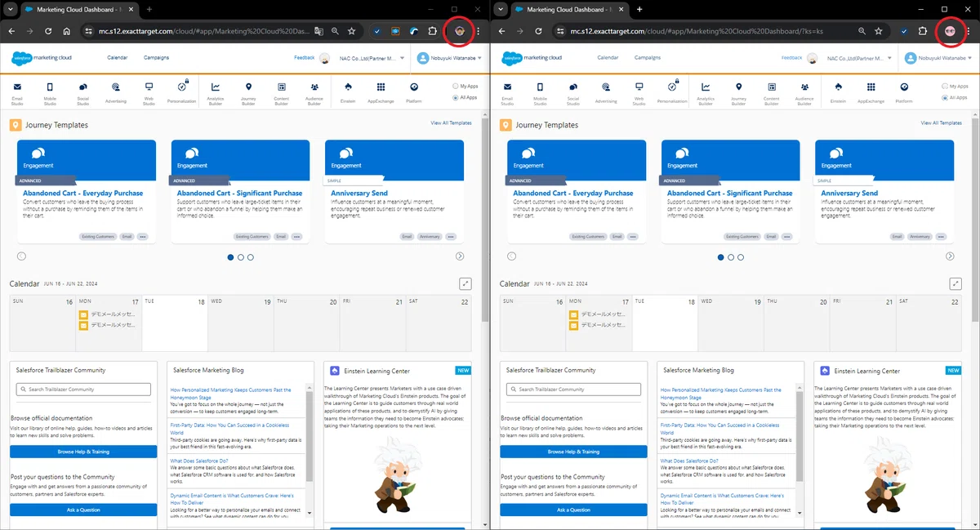Click Trailblazer Community search field, left window
The width and height of the screenshot is (980, 530).
click(83, 390)
